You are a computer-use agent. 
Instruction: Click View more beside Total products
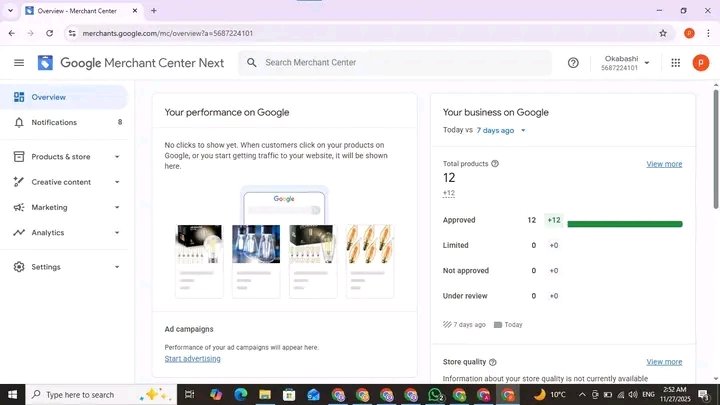(664, 164)
